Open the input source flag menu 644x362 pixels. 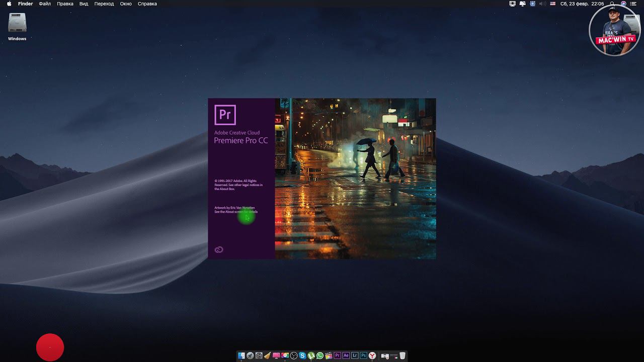(552, 4)
